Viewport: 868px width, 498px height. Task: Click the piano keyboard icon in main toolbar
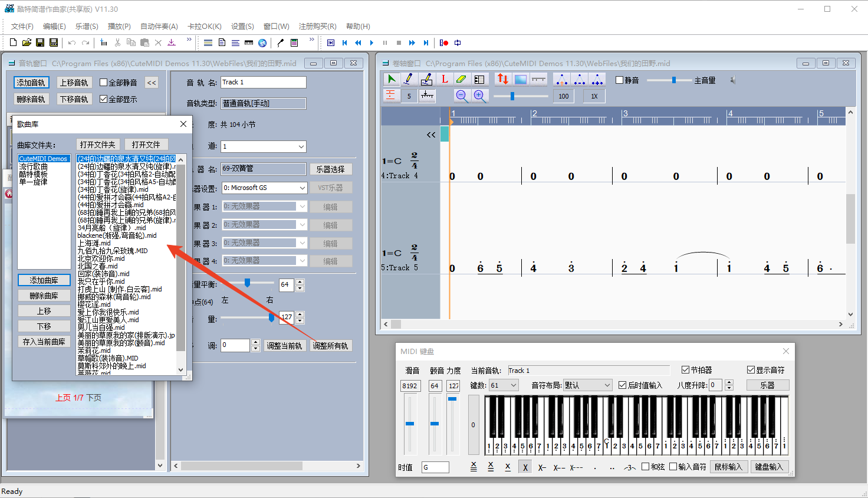point(249,42)
